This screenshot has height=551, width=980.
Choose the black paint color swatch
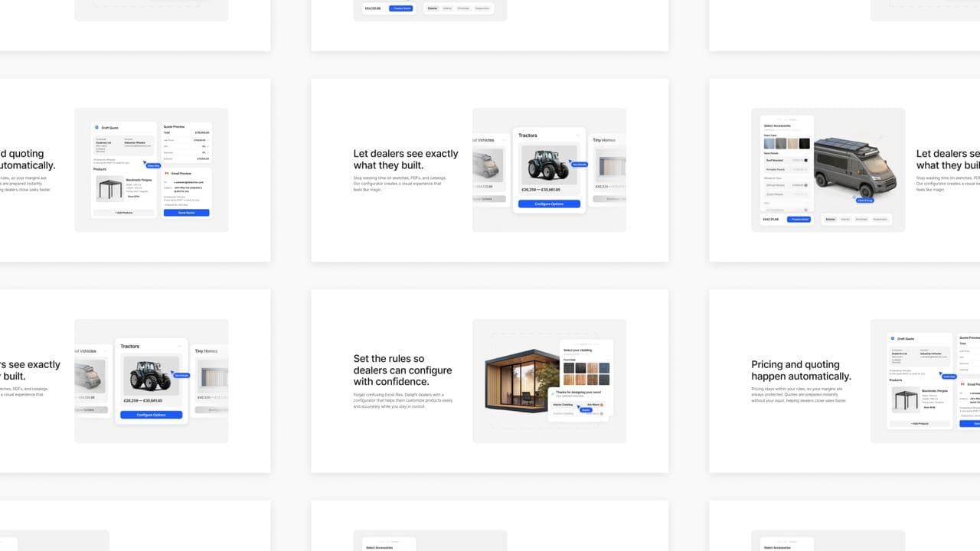(x=804, y=143)
